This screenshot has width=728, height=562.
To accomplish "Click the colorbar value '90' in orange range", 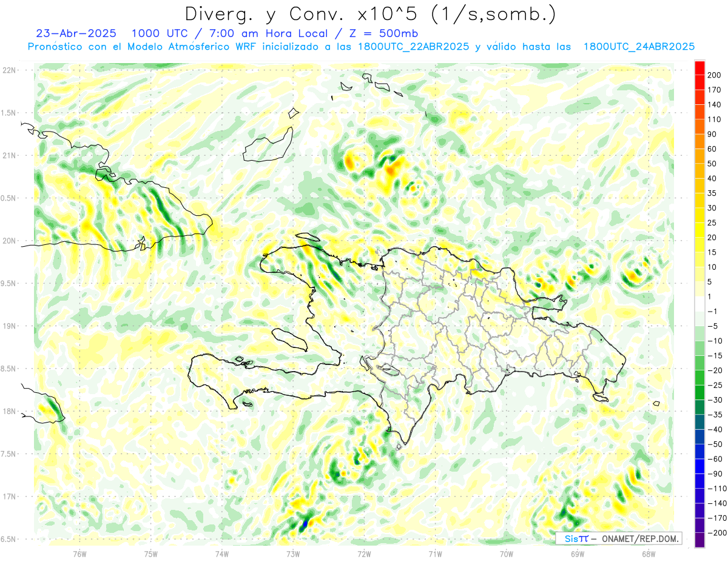I will click(713, 134).
